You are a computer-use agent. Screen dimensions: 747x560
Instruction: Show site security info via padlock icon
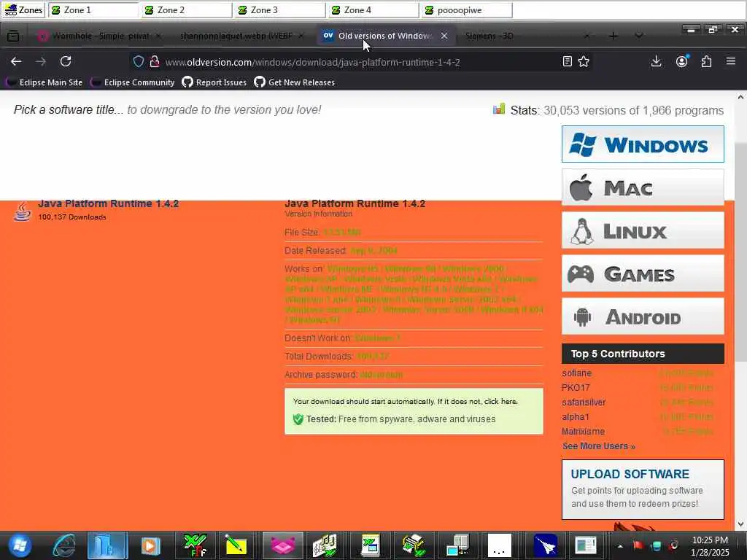click(x=155, y=61)
